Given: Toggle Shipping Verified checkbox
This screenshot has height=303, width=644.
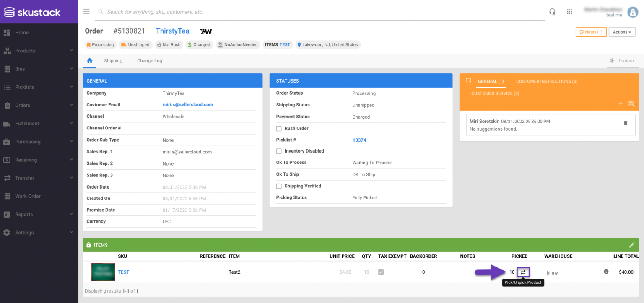Looking at the screenshot, I should pyautogui.click(x=278, y=186).
